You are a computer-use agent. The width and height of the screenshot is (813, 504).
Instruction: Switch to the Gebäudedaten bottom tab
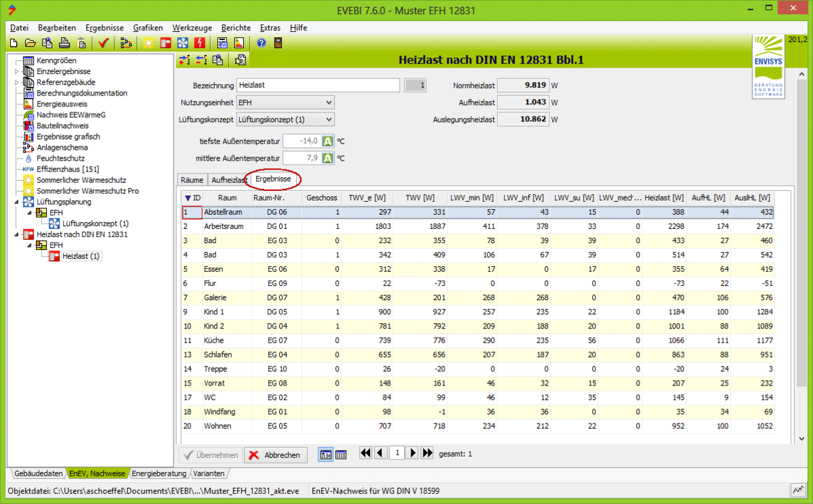pos(39,473)
